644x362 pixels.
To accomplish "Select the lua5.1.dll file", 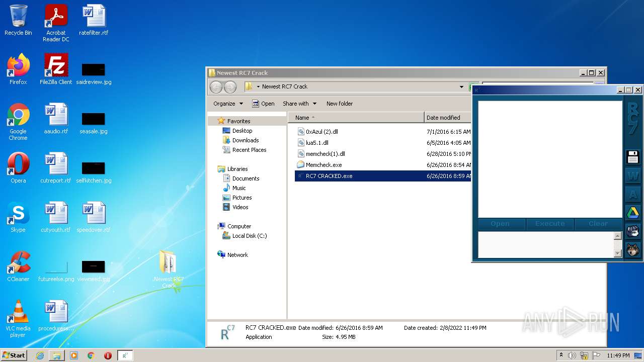I will (317, 143).
